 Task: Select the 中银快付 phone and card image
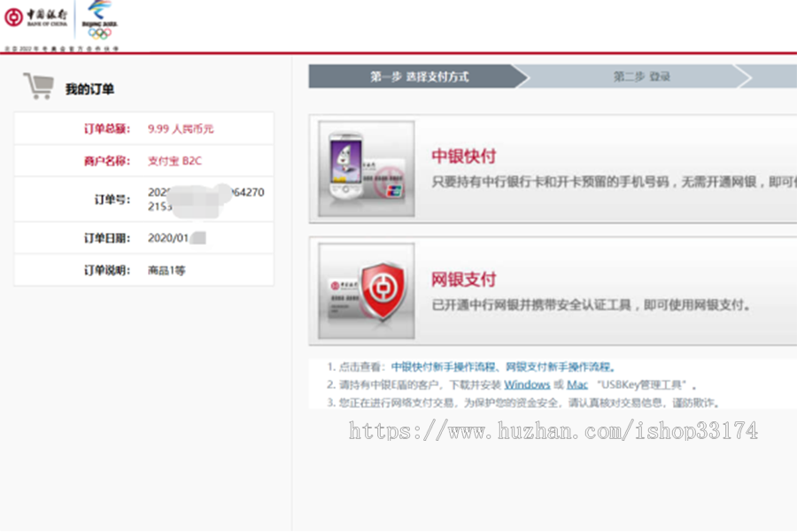coord(366,168)
